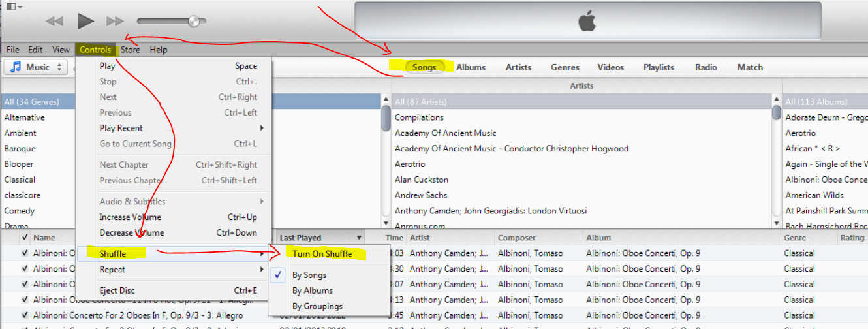Open the File menu
Image resolution: width=868 pixels, height=329 pixels.
click(13, 50)
